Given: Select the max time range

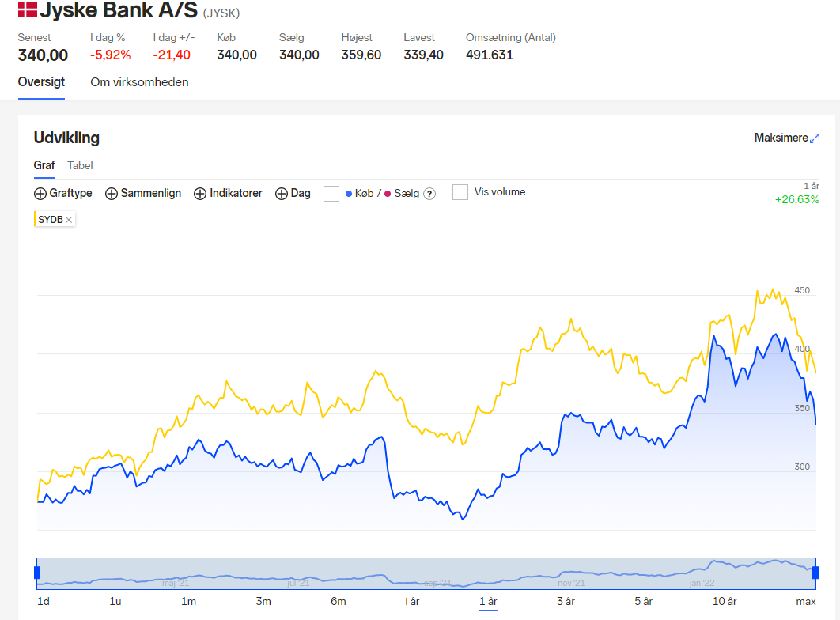Looking at the screenshot, I should click(806, 601).
